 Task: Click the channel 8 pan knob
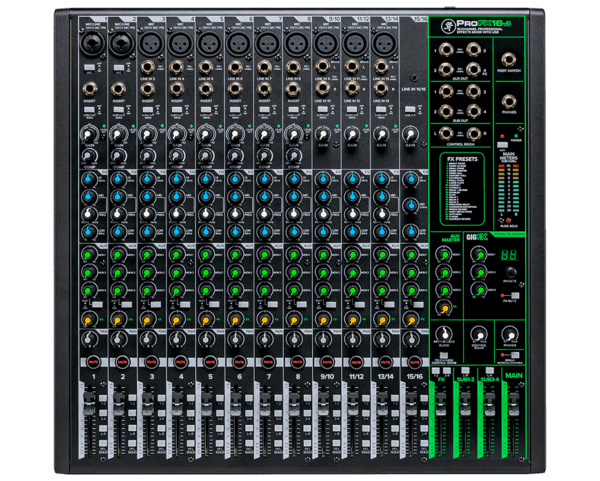point(295,340)
